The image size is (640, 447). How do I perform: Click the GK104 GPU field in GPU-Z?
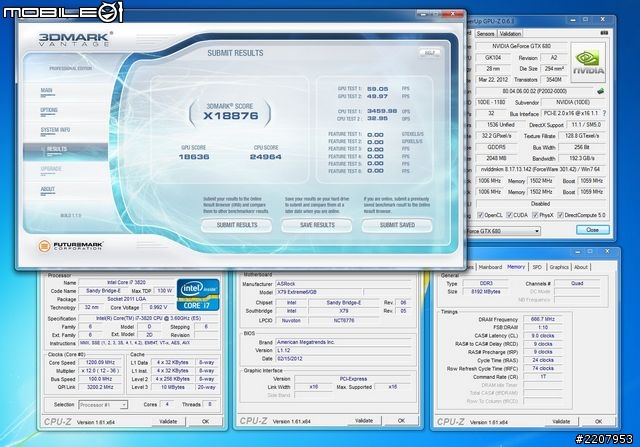tap(493, 58)
